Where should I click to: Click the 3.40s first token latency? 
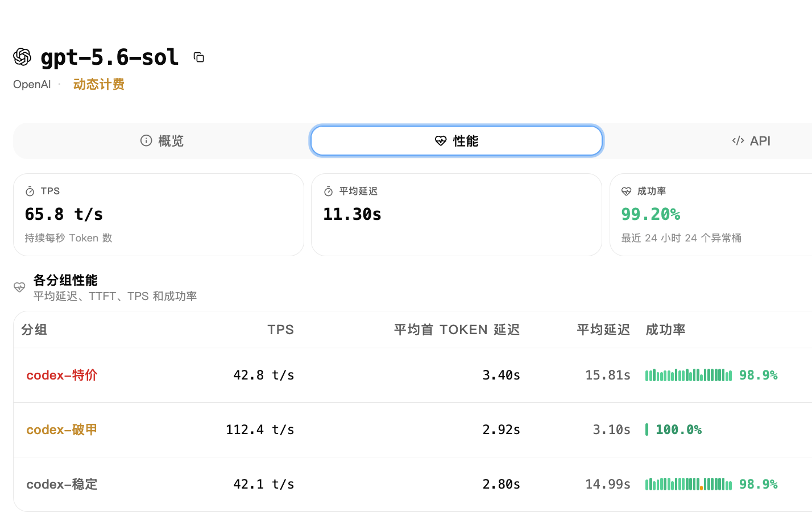tap(502, 375)
